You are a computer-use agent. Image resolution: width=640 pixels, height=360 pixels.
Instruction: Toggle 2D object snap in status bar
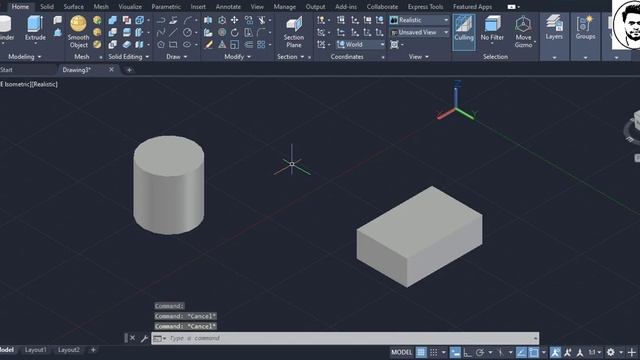pyautogui.click(x=533, y=352)
